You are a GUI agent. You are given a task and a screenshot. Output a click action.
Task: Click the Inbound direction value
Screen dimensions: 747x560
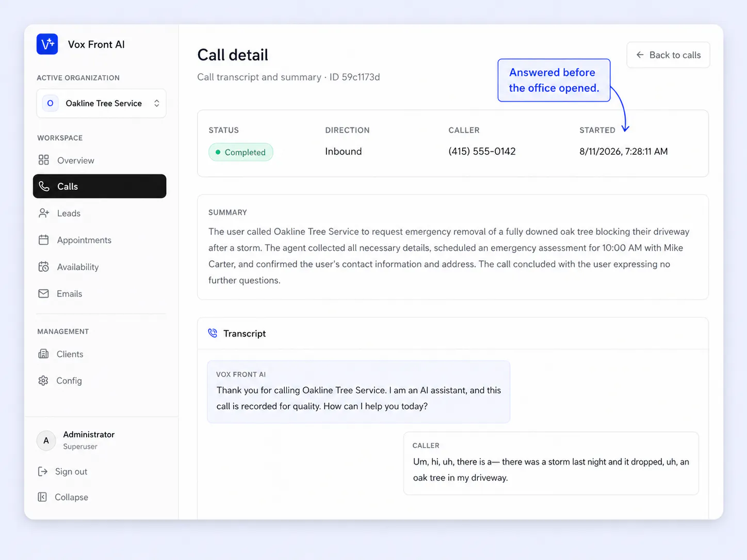(x=344, y=151)
